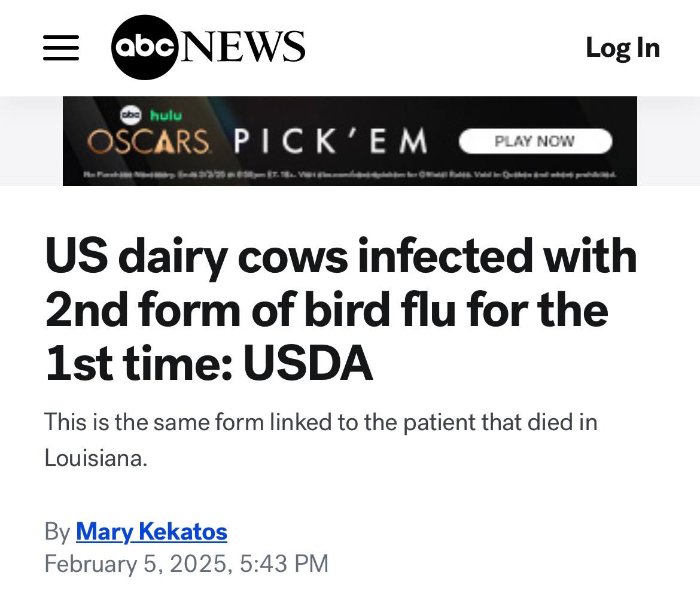Image resolution: width=700 pixels, height=606 pixels.
Task: Click the By label before author name
Action: click(57, 532)
